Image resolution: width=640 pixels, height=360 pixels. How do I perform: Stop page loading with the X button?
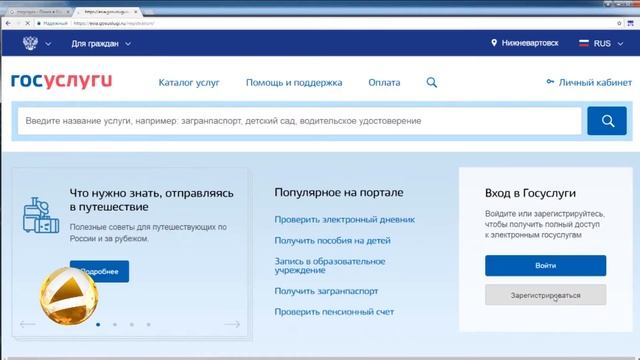pos(27,23)
